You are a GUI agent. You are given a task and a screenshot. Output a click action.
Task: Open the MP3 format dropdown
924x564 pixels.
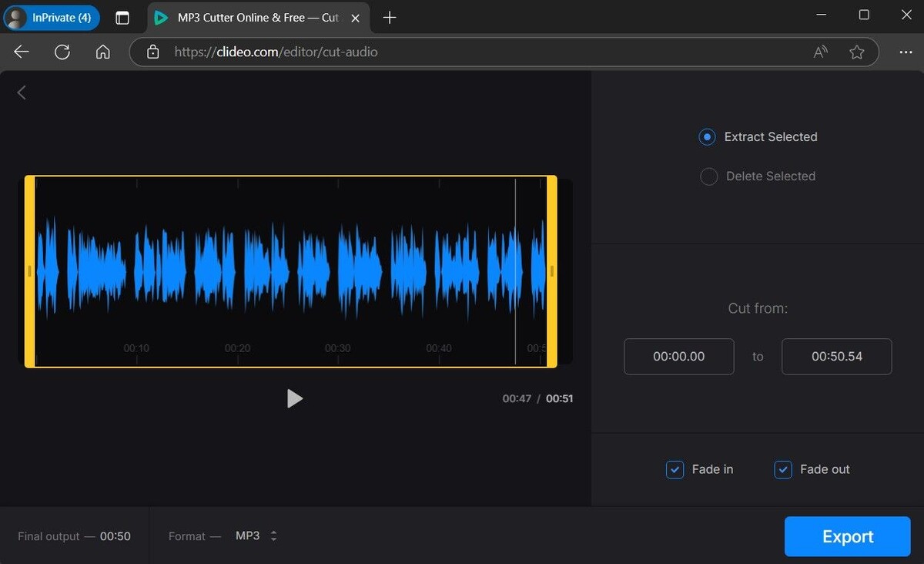point(256,535)
